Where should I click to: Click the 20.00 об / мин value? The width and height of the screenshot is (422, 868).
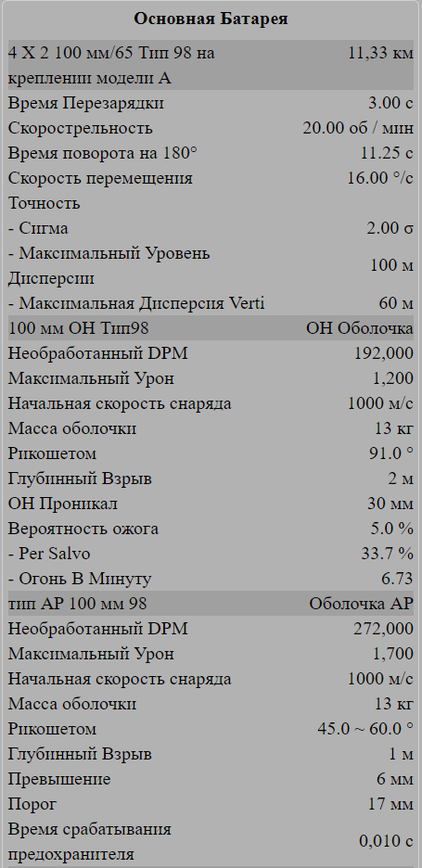358,128
